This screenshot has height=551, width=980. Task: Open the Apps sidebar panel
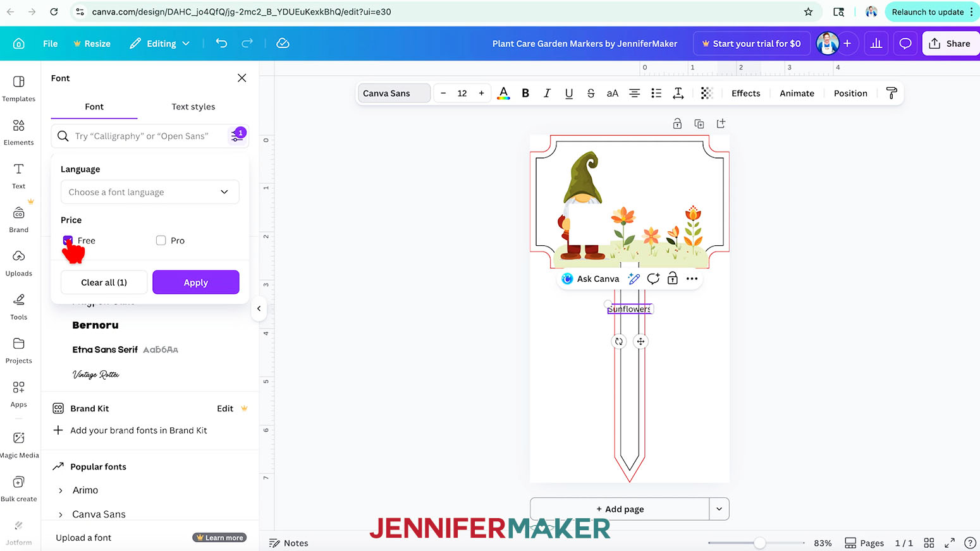[19, 394]
